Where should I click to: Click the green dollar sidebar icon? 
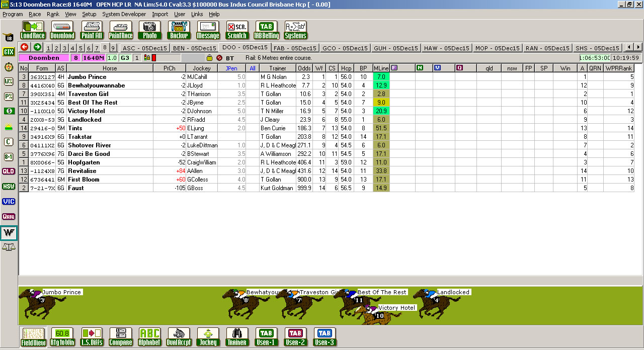[9, 111]
